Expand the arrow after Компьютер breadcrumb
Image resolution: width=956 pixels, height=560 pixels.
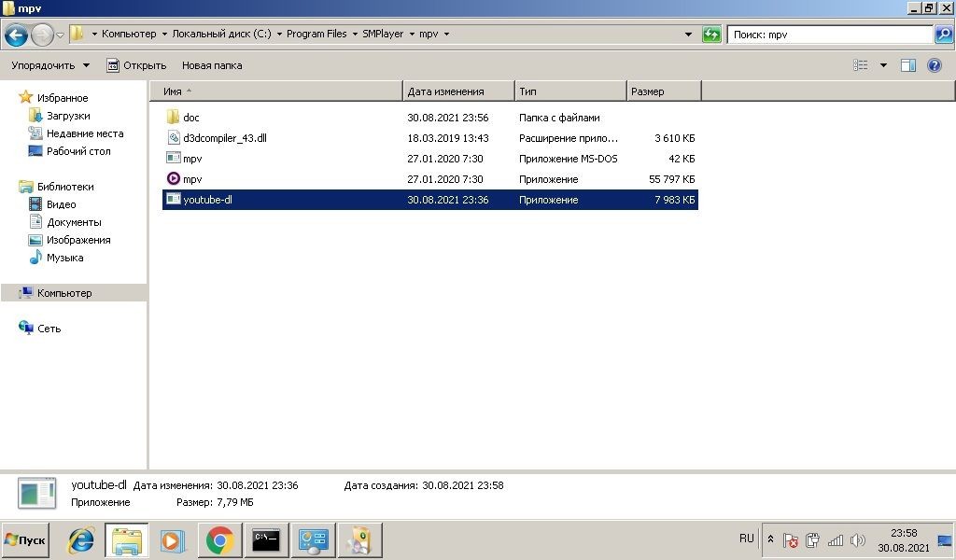pyautogui.click(x=164, y=35)
